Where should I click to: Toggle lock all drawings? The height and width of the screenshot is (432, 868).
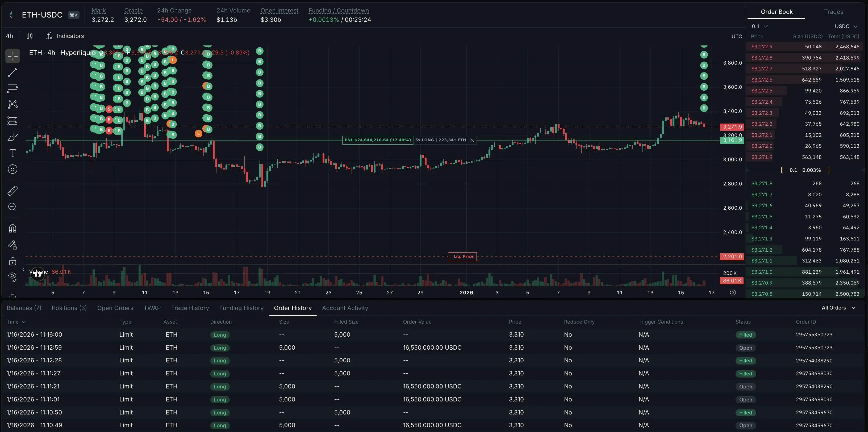(x=12, y=261)
